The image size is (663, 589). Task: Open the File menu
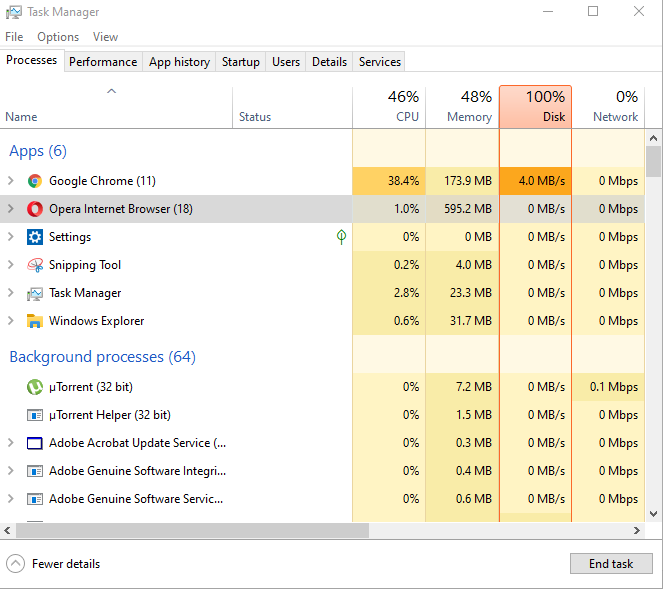click(x=14, y=37)
